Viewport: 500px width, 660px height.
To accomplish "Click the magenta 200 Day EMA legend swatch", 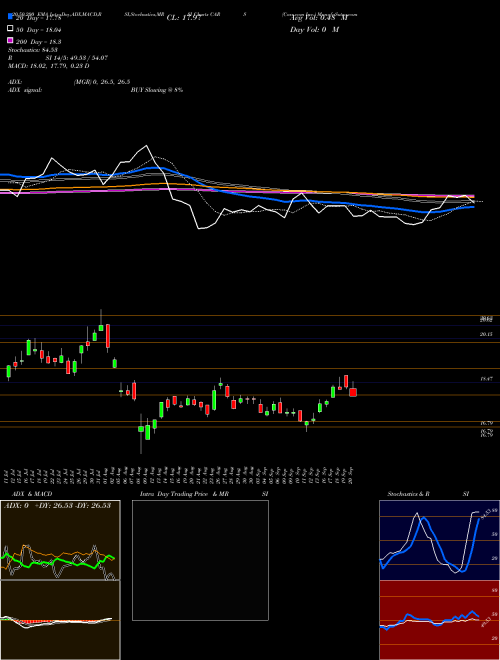I will 10,40.
